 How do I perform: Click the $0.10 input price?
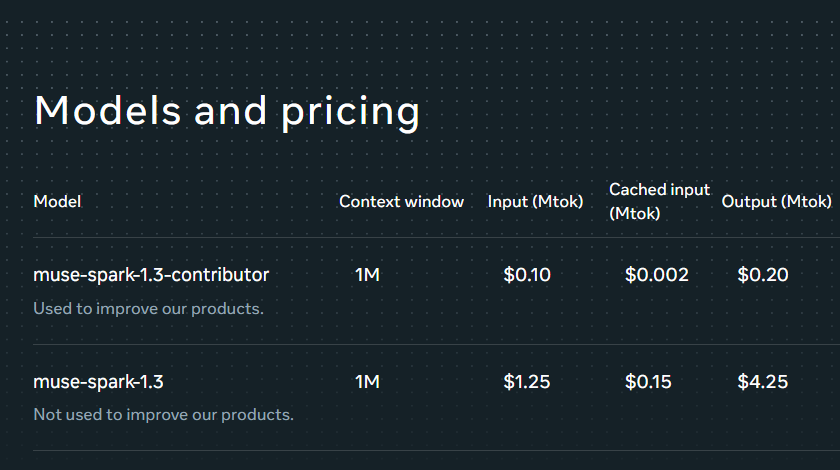[x=527, y=275]
